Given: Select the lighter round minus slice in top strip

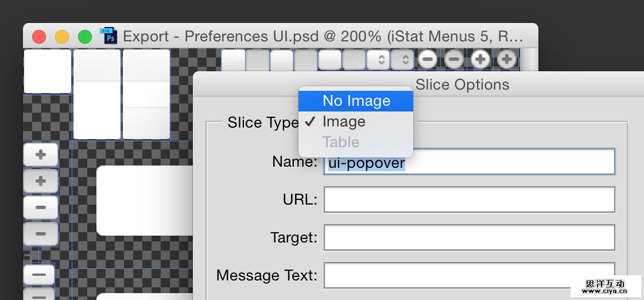Looking at the screenshot, I should (427, 59).
